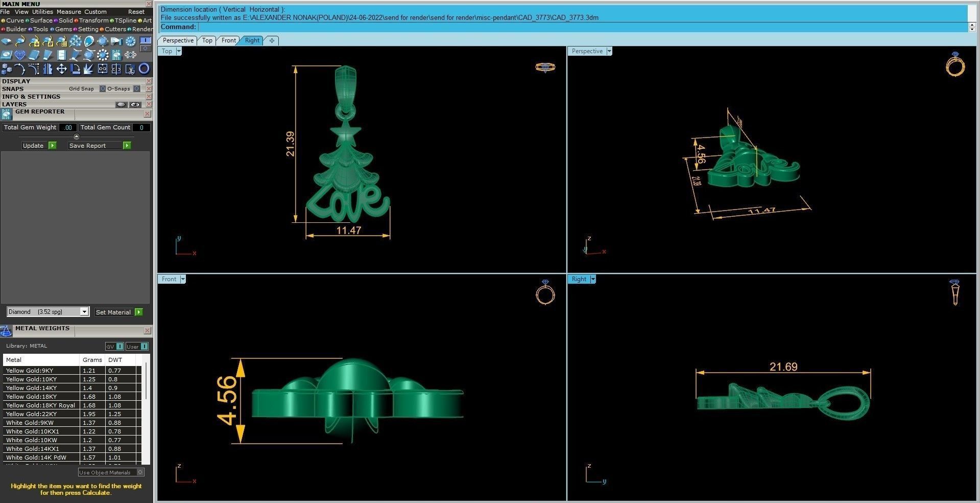The width and height of the screenshot is (980, 503).
Task: Select the Yellow Gold:18KY row
Action: coord(72,397)
